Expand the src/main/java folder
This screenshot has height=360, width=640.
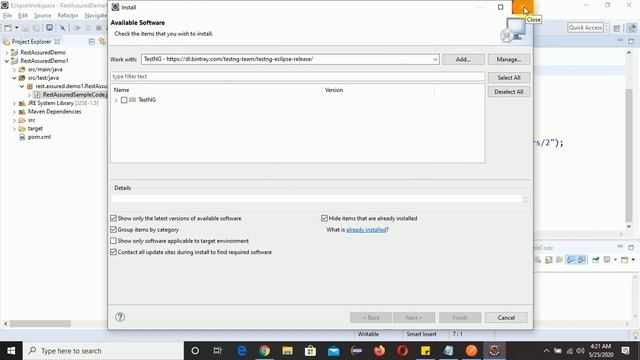click(x=14, y=70)
